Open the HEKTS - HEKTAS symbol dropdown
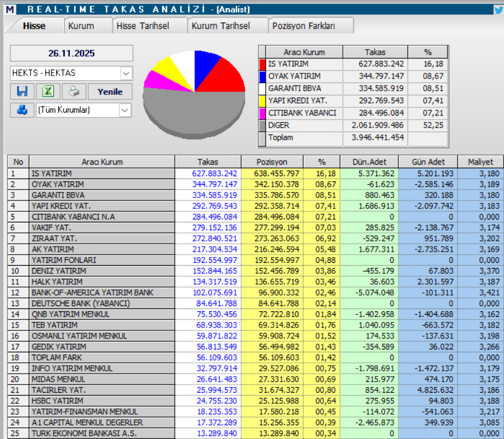Screen dimensions: 504x439 [126, 73]
